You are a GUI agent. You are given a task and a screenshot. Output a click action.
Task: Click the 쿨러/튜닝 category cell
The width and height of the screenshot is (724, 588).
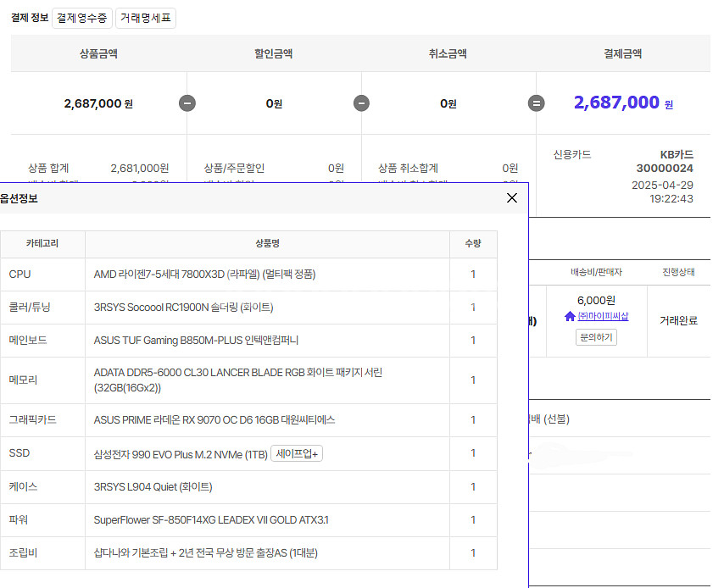coord(42,308)
